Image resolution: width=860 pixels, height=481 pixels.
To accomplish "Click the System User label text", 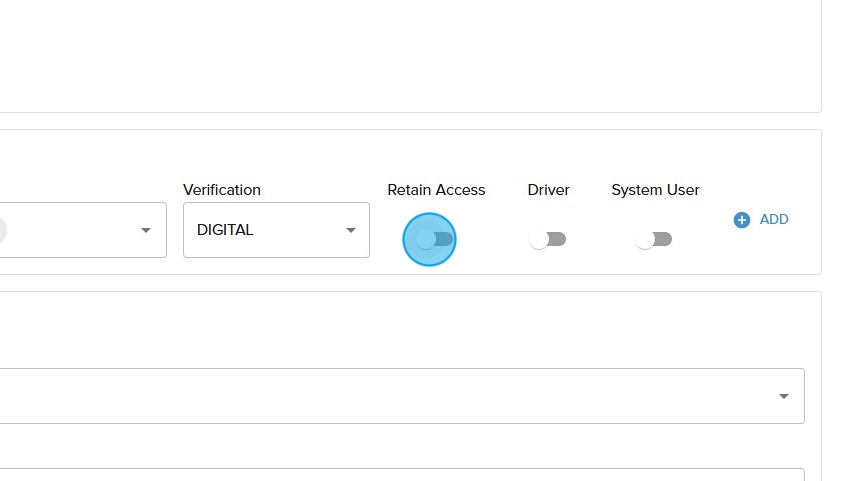I will coord(655,190).
